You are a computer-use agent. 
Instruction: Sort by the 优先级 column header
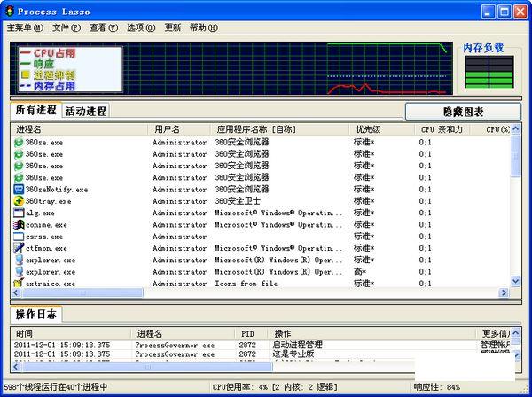pos(368,129)
